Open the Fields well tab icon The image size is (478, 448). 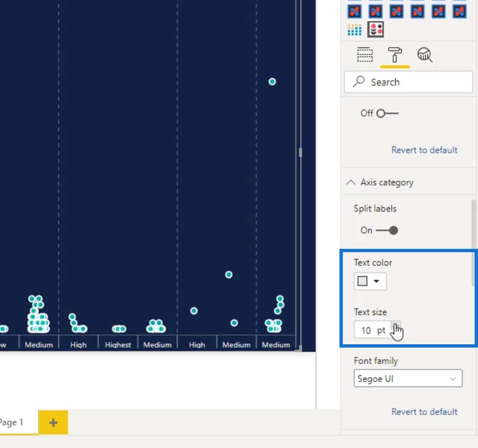point(365,55)
